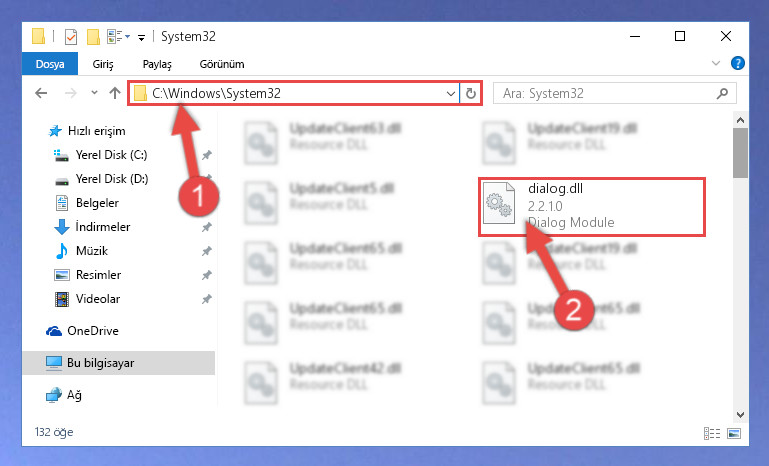Click the Back navigation arrow
769x466 pixels.
(41, 93)
